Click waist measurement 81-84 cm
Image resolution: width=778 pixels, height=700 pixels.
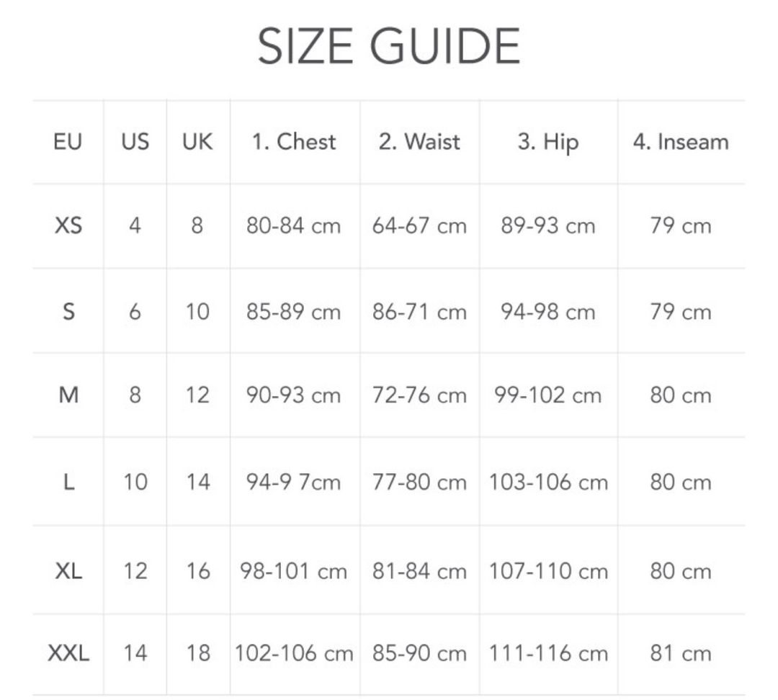point(419,571)
